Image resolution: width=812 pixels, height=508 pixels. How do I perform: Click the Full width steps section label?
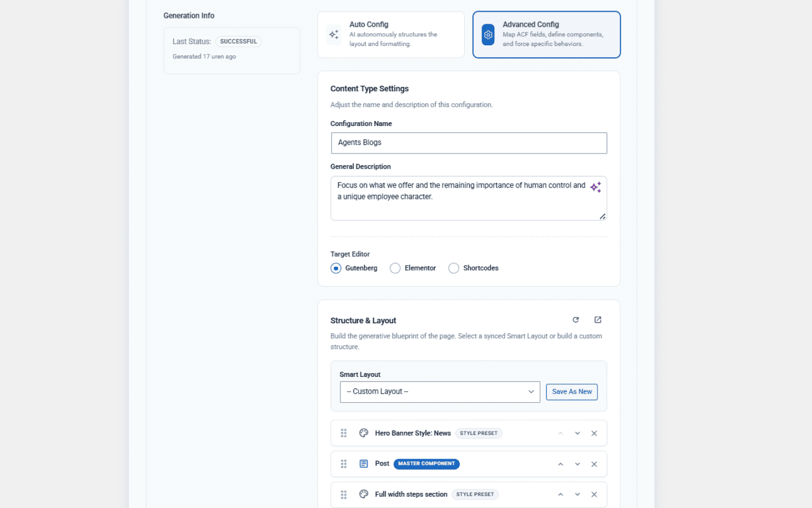pos(411,495)
